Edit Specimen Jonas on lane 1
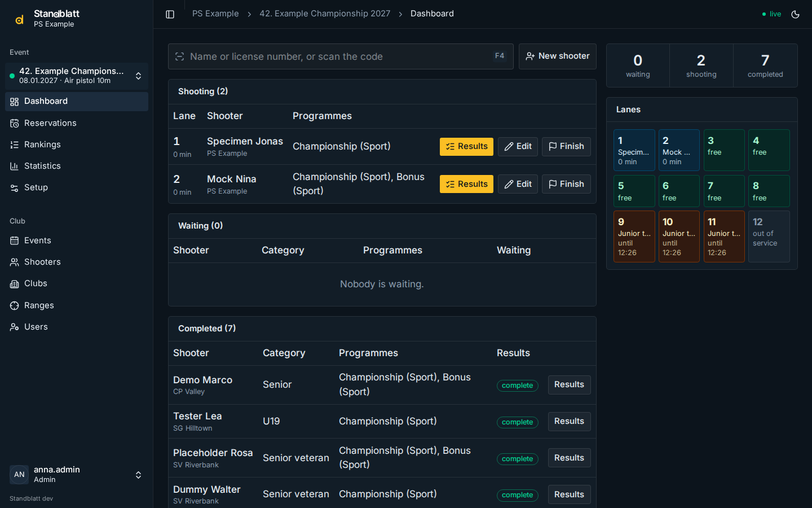This screenshot has width=812, height=508. point(518,147)
